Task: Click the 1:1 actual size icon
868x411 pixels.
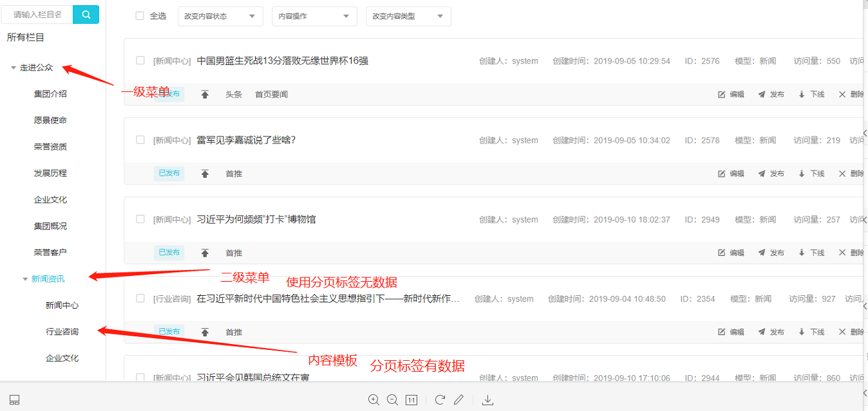Action: [411, 400]
